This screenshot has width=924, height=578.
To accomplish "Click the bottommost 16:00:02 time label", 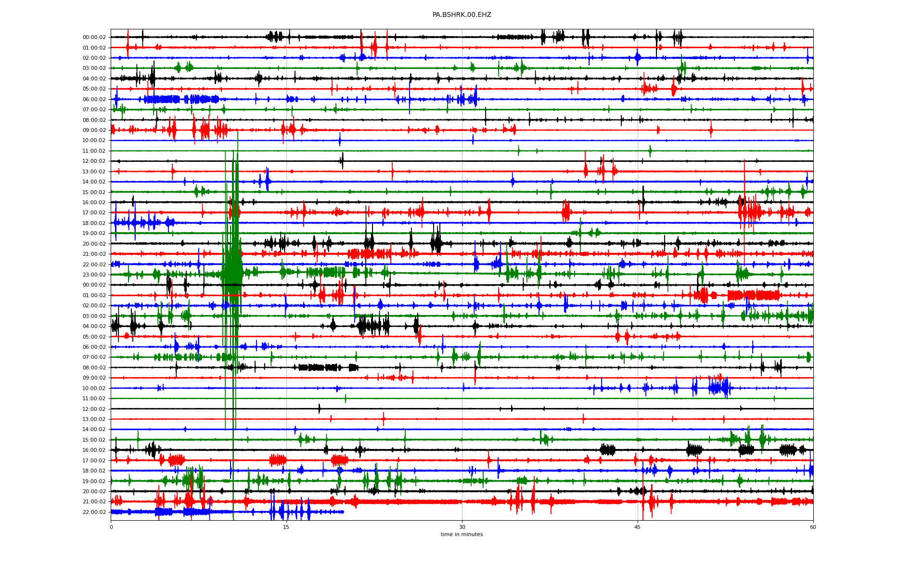I will click(x=94, y=450).
